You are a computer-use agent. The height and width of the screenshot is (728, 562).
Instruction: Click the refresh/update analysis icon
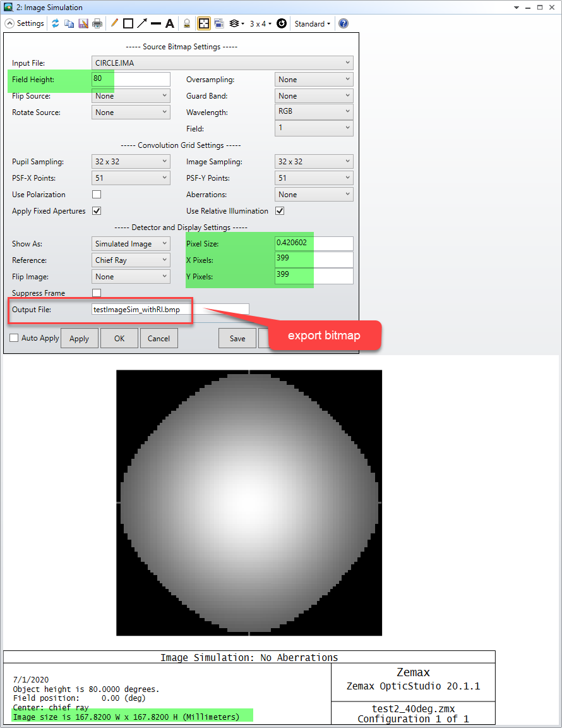tap(55, 23)
